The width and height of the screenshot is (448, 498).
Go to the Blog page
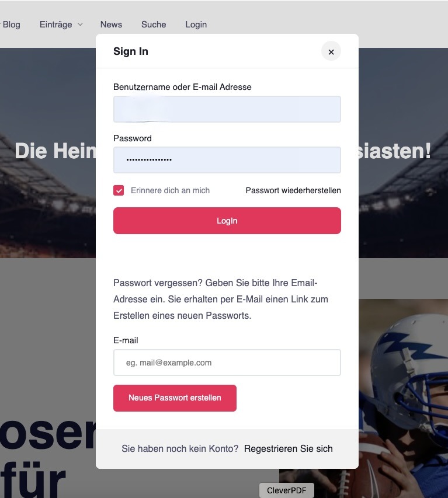coord(12,25)
